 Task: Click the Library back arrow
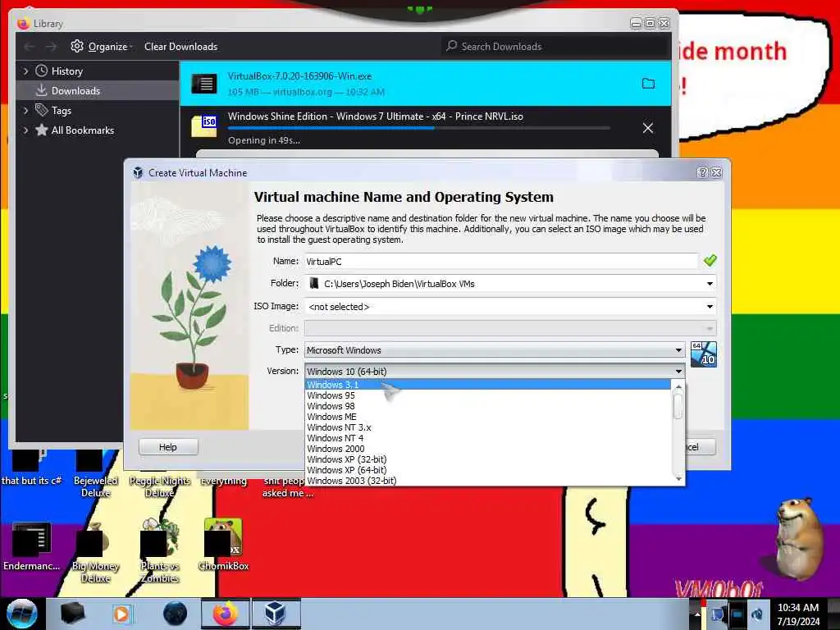click(30, 47)
